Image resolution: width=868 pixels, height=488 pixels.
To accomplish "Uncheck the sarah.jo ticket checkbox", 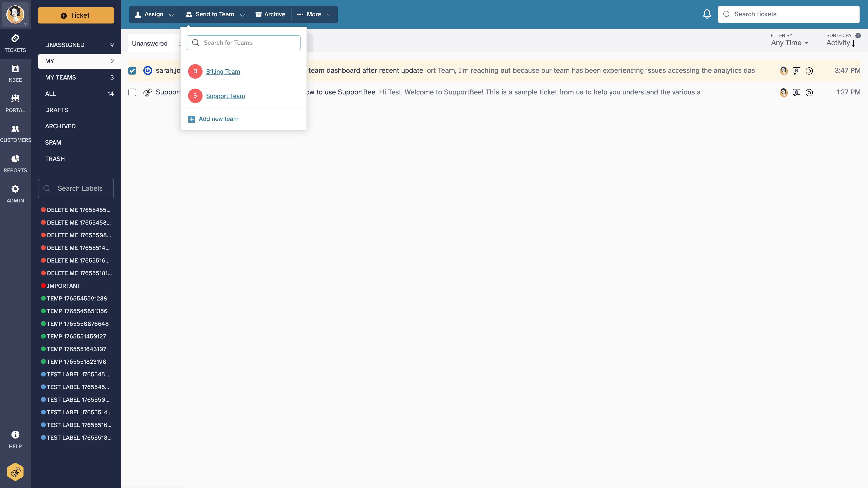I will pyautogui.click(x=132, y=71).
